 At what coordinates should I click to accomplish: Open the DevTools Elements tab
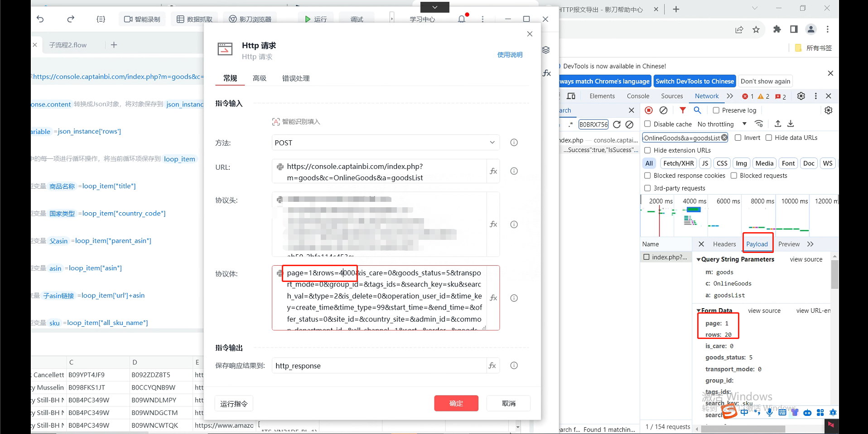point(602,96)
